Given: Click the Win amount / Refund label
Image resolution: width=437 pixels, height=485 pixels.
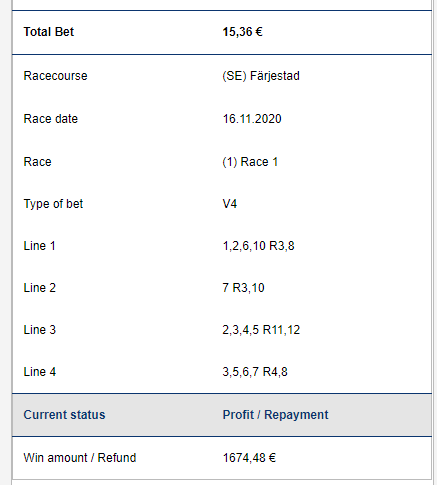Looking at the screenshot, I should 80,458.
